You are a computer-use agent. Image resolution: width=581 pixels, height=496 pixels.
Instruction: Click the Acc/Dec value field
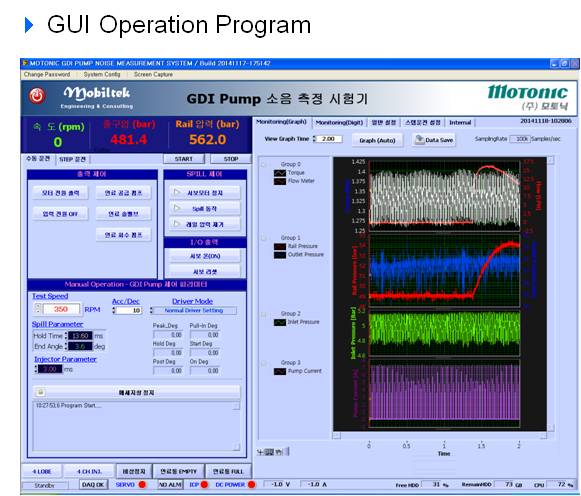coord(129,310)
